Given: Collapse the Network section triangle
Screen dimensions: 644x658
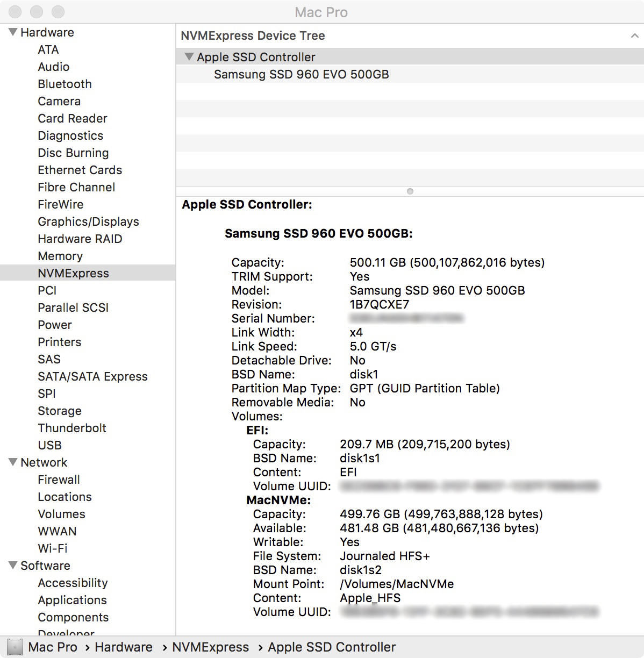Looking at the screenshot, I should [13, 462].
